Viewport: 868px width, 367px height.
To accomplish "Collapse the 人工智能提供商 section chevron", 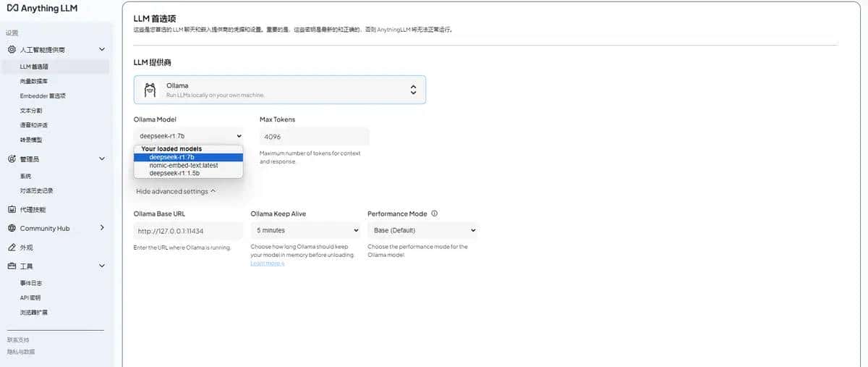I will pos(101,49).
